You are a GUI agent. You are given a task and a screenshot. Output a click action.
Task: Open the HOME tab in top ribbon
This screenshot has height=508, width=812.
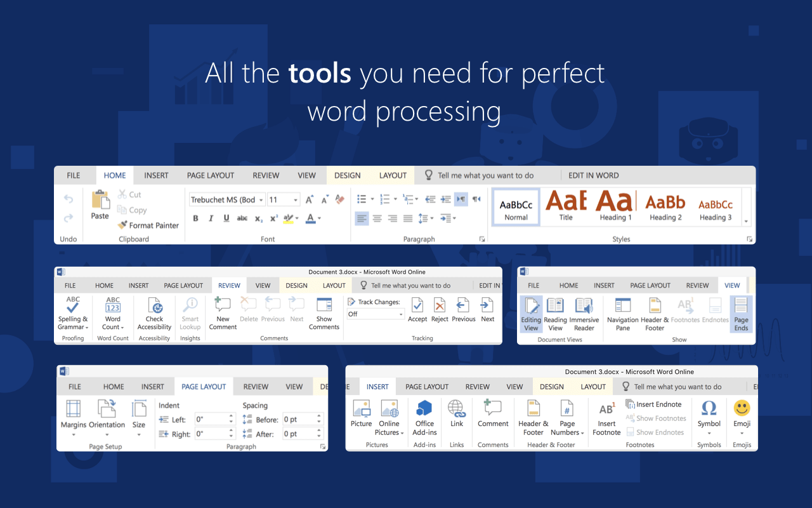115,175
